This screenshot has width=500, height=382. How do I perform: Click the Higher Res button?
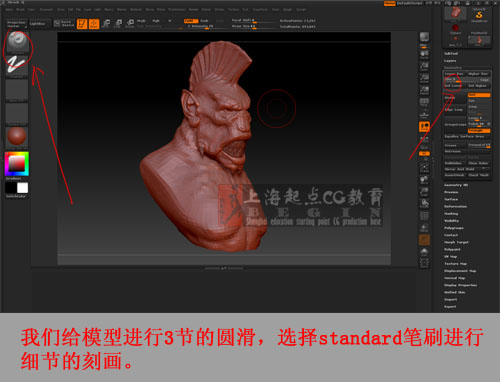coord(478,74)
